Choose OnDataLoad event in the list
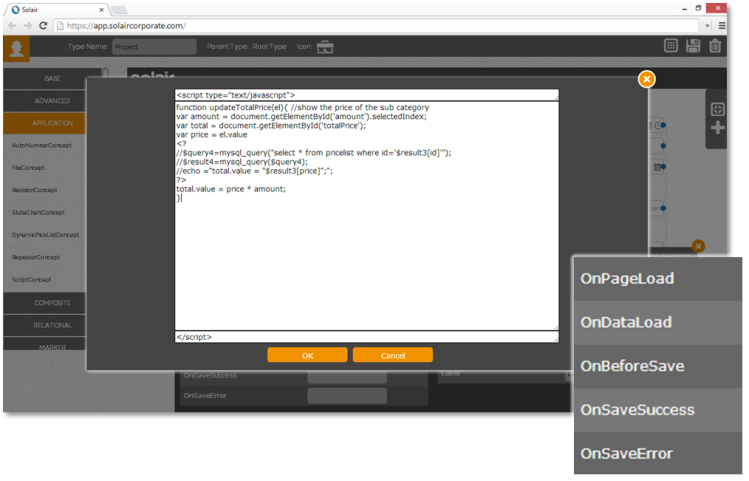The width and height of the screenshot is (749, 481). point(658,322)
